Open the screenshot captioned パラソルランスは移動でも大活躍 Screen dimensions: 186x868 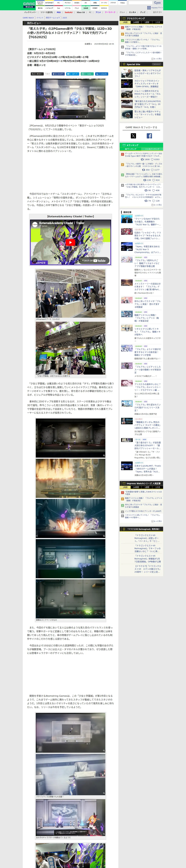[71, 774]
